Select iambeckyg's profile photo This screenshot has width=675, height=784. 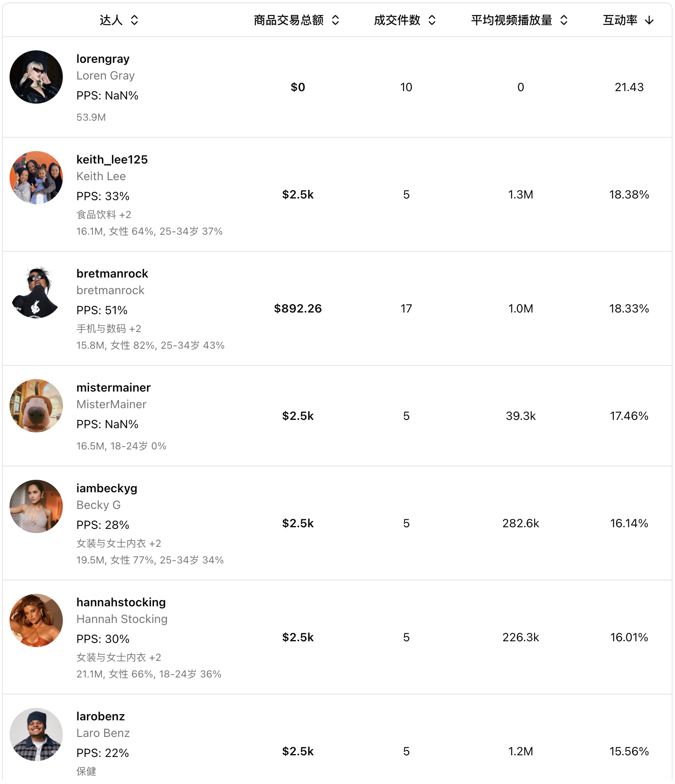coord(36,506)
